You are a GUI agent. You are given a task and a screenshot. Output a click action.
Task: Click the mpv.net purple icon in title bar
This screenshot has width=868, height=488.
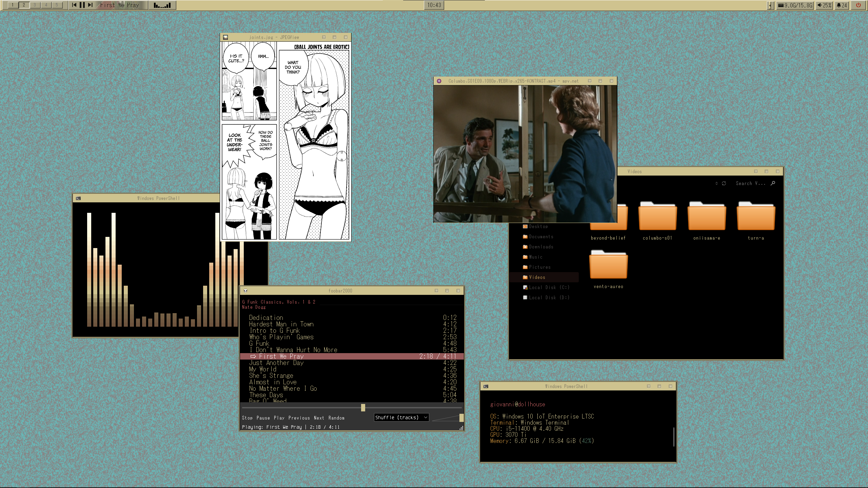(x=439, y=81)
